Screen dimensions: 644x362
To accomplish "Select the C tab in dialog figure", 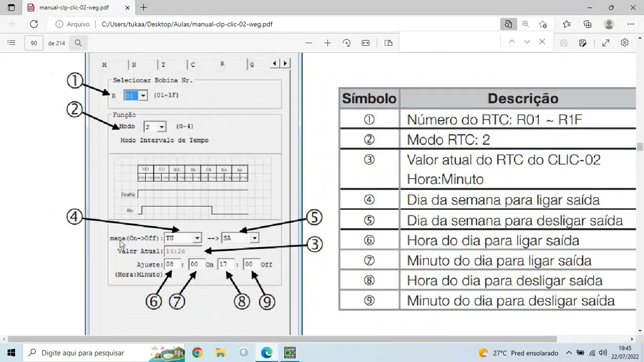I will tap(193, 65).
